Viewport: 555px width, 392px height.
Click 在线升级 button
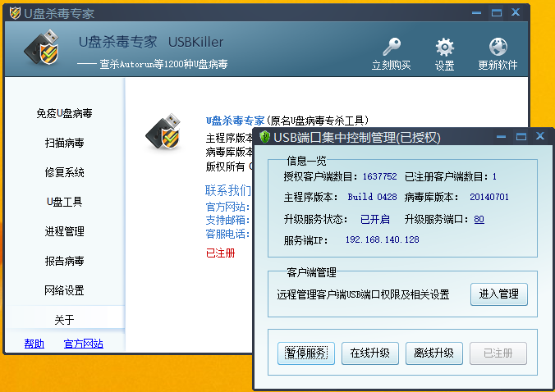[x=370, y=353]
